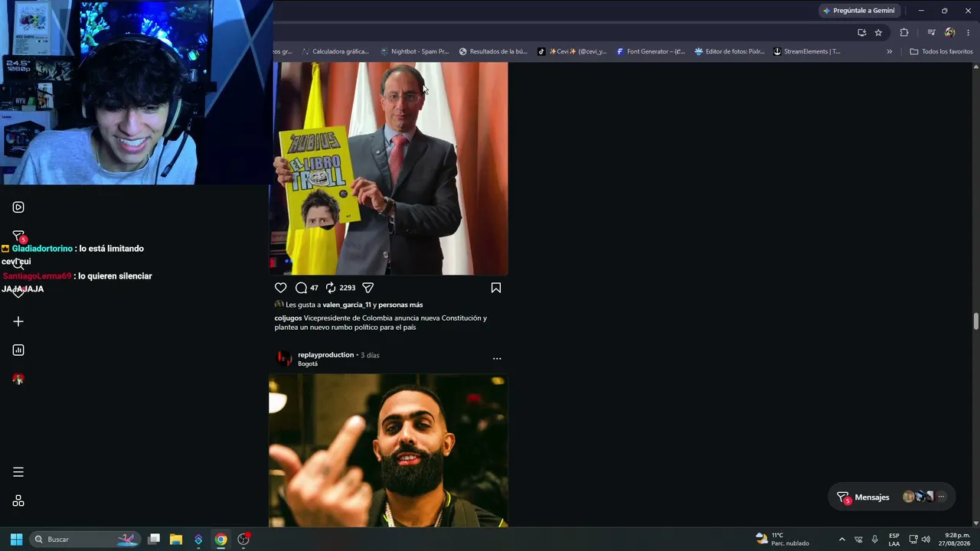Repost the coljugos post
The image size is (980, 551).
coord(331,288)
